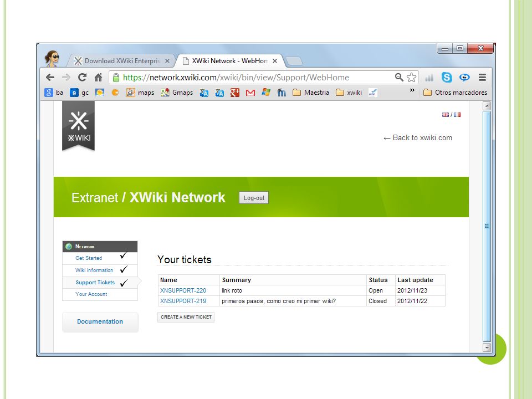Follow the Back to xwiki.com link
532x399 pixels.
tap(418, 138)
